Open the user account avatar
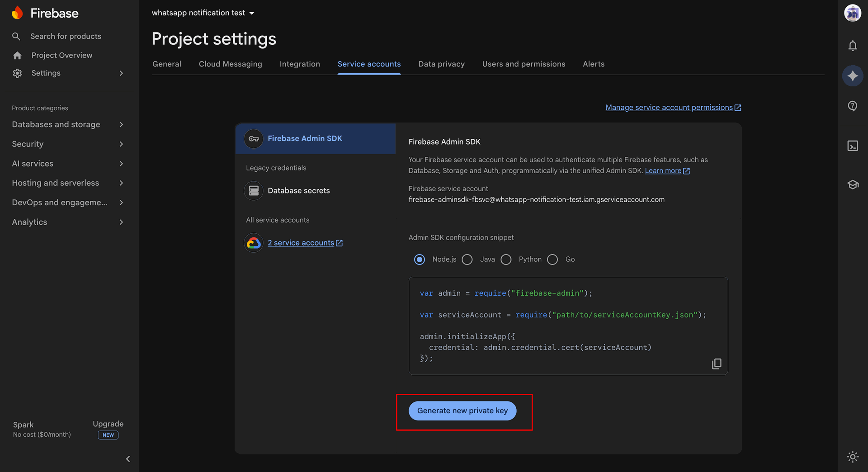The width and height of the screenshot is (868, 472). click(853, 13)
